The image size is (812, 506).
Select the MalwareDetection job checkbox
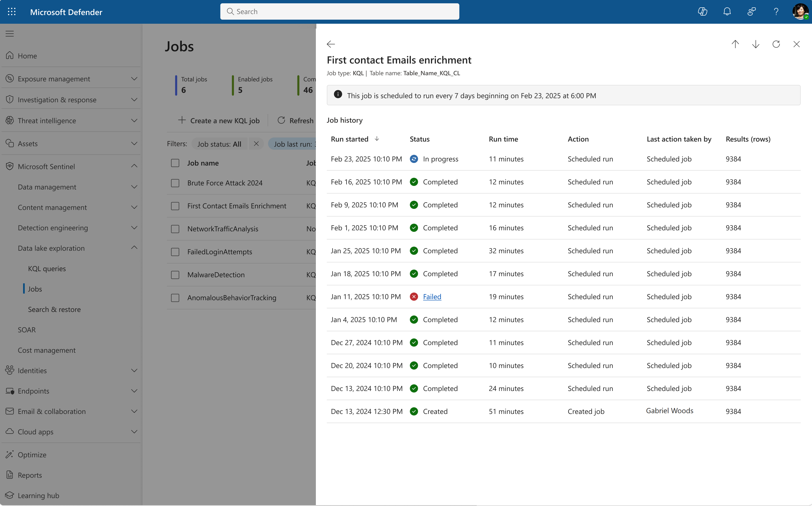point(175,275)
